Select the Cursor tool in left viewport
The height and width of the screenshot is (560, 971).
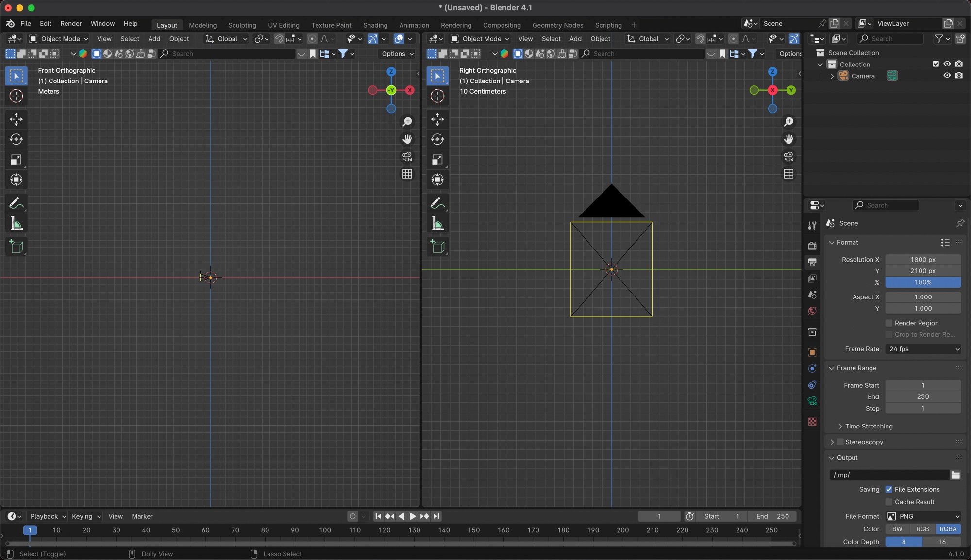(x=16, y=96)
